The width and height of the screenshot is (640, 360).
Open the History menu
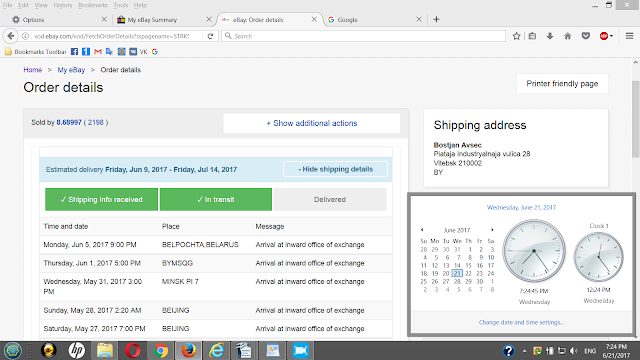(x=62, y=5)
